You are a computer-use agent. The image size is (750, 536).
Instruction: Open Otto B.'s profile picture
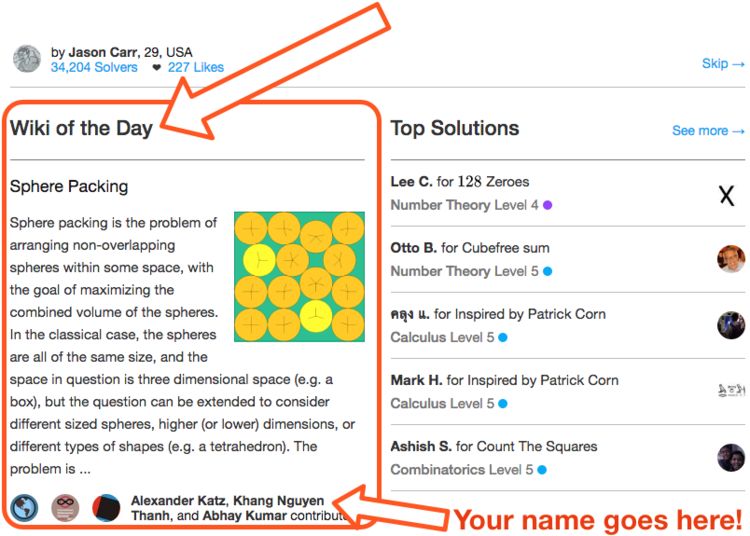[731, 259]
